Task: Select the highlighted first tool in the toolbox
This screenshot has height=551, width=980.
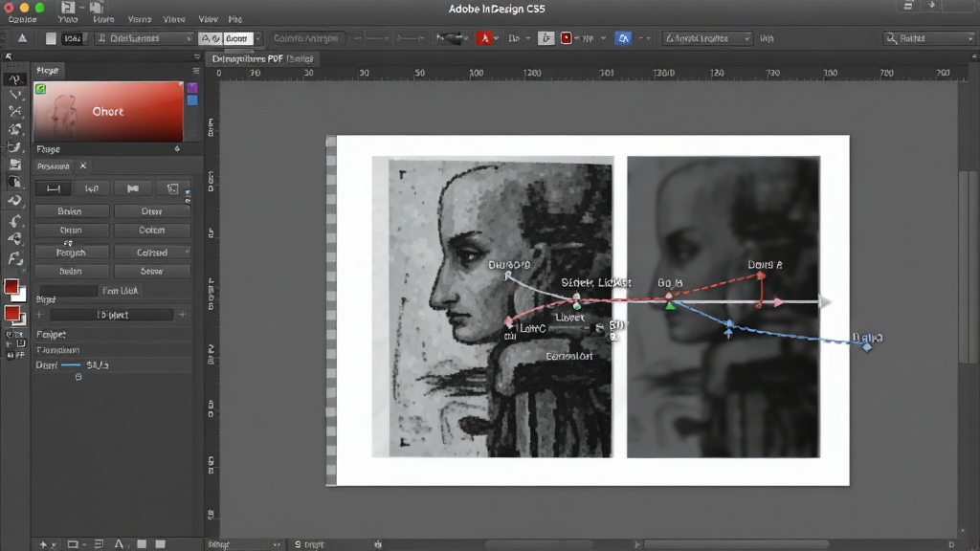Action: [14, 79]
